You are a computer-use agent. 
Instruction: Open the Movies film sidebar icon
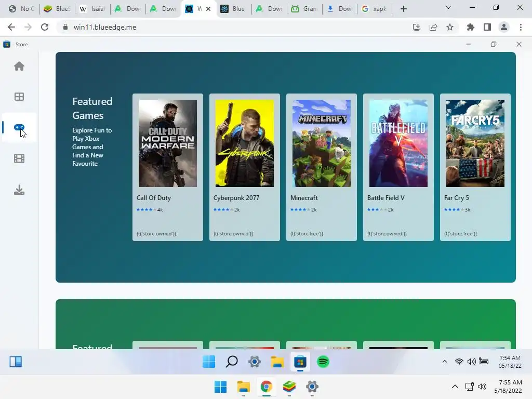[x=19, y=158]
